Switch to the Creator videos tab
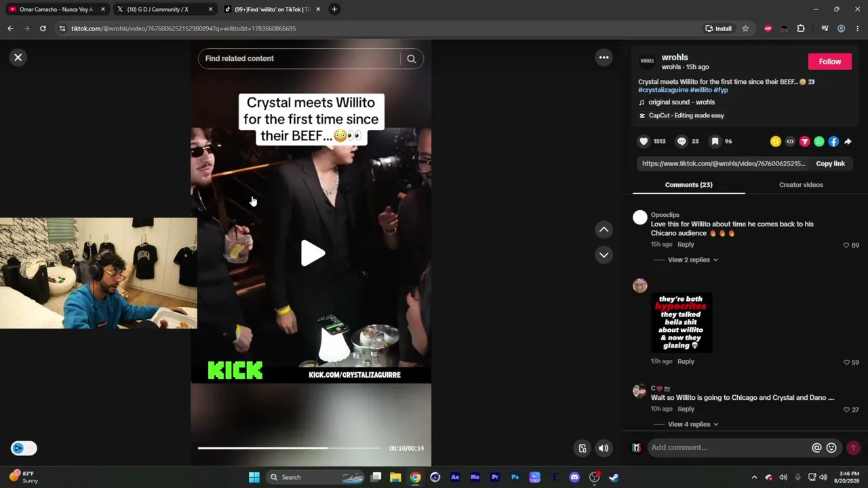 click(801, 184)
